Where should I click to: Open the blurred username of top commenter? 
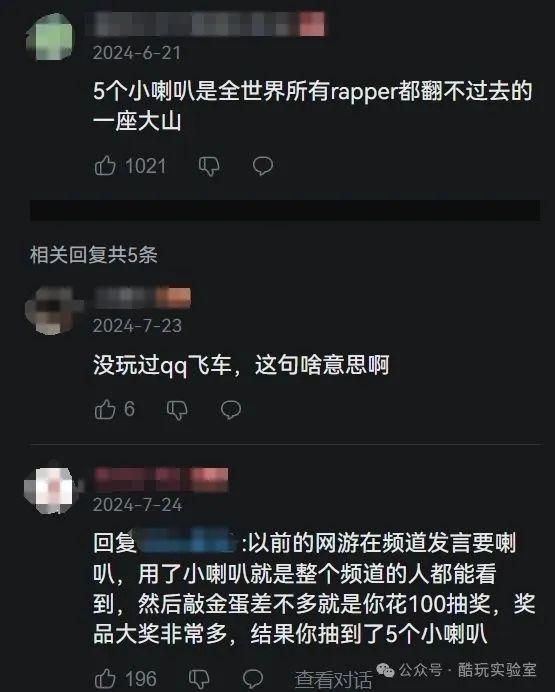[x=209, y=24]
